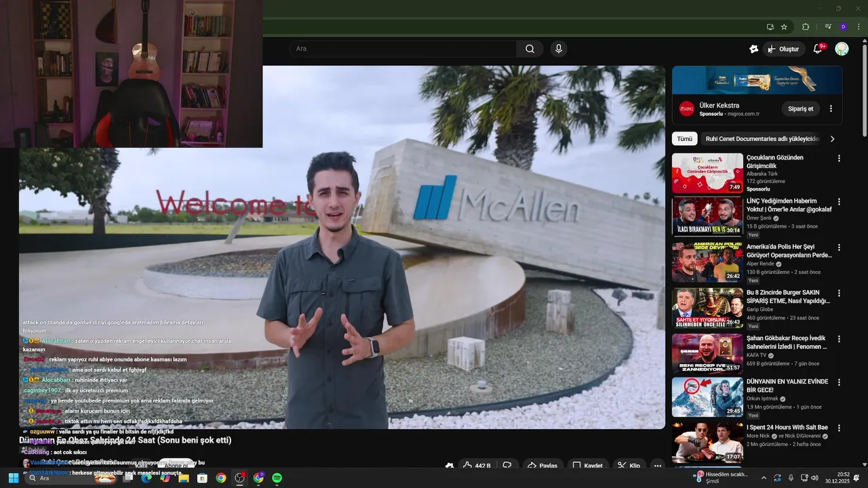The image size is (868, 488).
Task: Select the Tümü filter chip
Action: (685, 139)
